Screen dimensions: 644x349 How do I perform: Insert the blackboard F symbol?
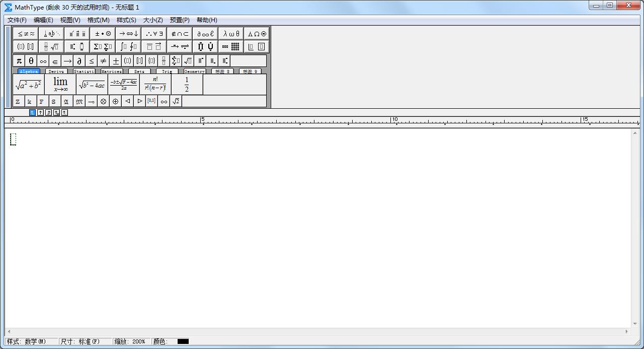coord(42,101)
